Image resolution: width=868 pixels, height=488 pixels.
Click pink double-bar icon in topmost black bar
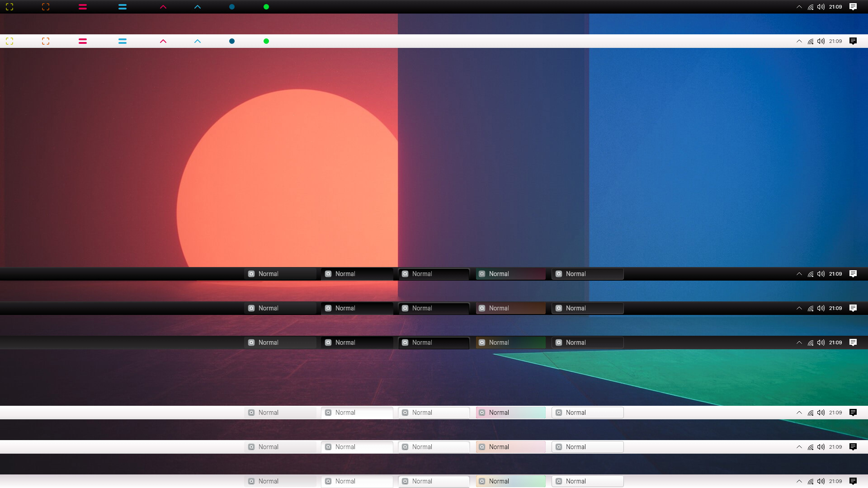pyautogui.click(x=83, y=7)
